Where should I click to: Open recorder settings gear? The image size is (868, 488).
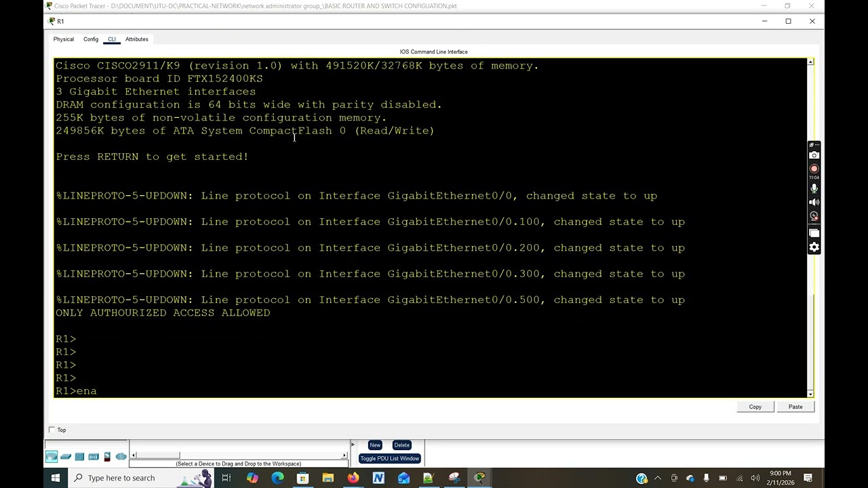[x=814, y=247]
